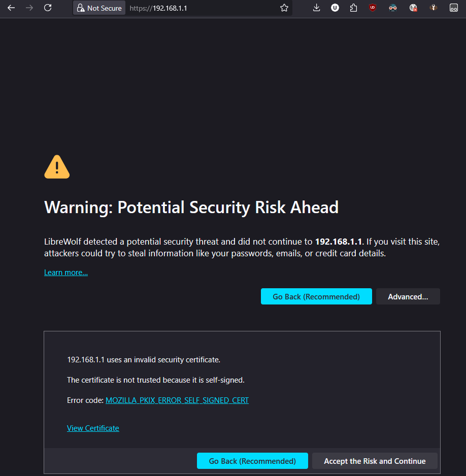The height and width of the screenshot is (476, 466).
Task: Click the globe with red X extension icon
Action: (414, 8)
